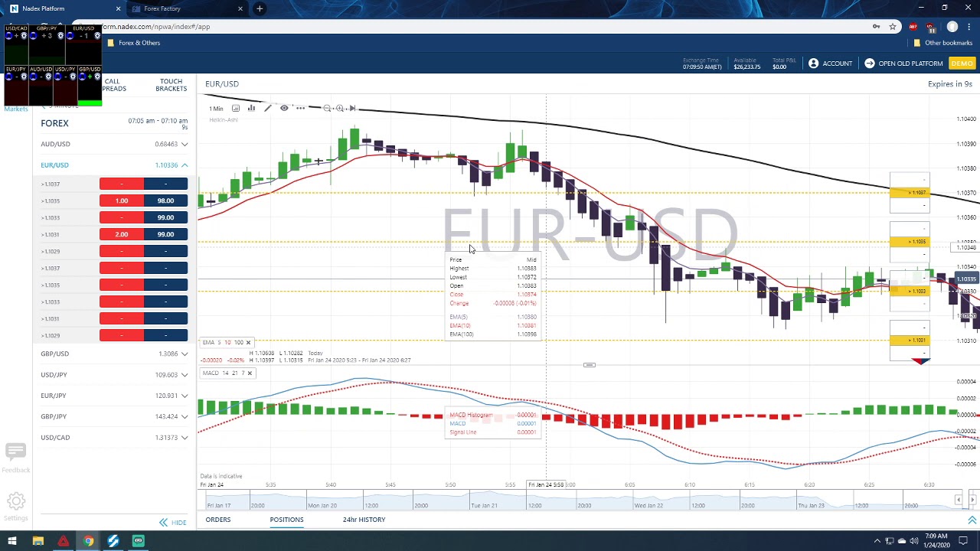The image size is (980, 551).
Task: Open the Forex & Others bookmark folder
Action: [133, 43]
